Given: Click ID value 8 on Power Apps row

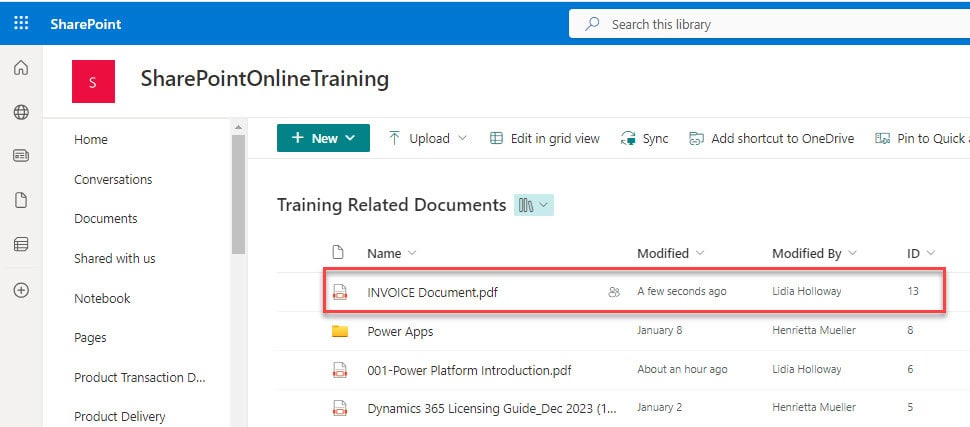Looking at the screenshot, I should click(x=910, y=330).
